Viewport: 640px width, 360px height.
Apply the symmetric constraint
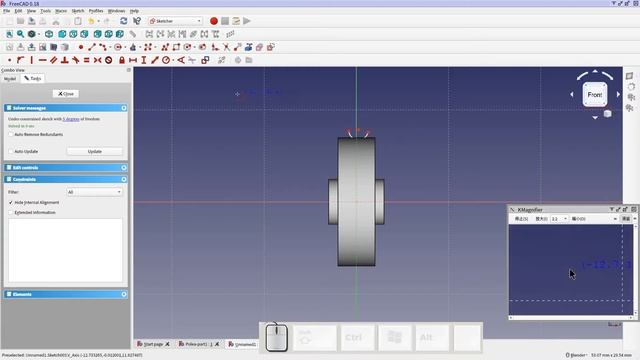[x=98, y=60]
